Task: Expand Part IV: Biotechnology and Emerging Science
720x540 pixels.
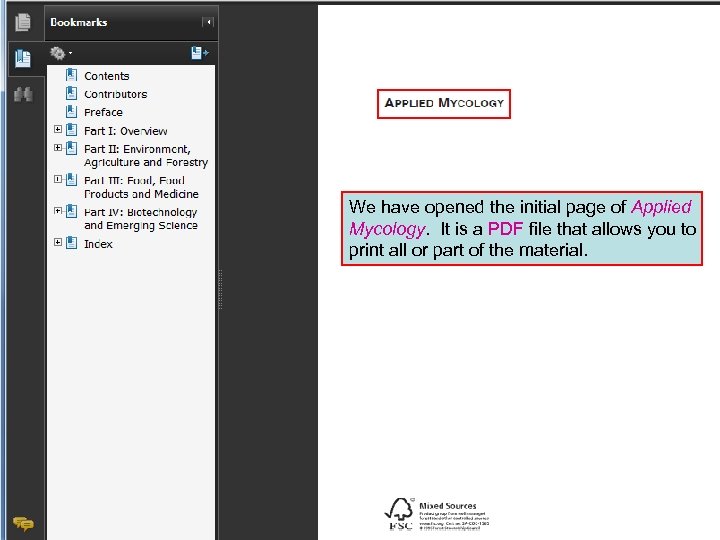Action: 58,211
